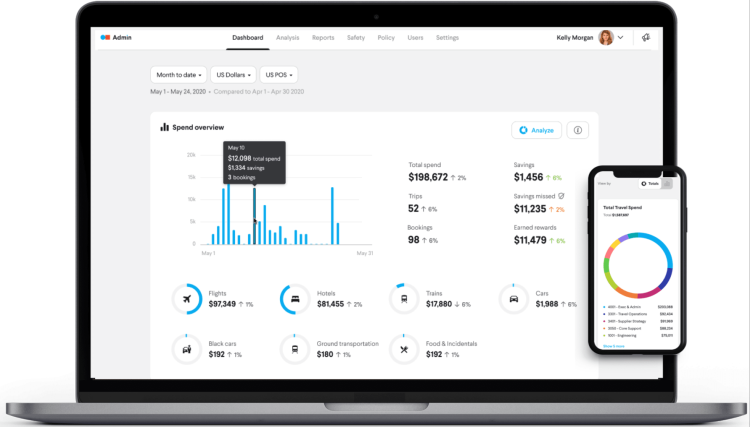The width and height of the screenshot is (750, 427).
Task: Open the Safety tab
Action: (x=356, y=37)
